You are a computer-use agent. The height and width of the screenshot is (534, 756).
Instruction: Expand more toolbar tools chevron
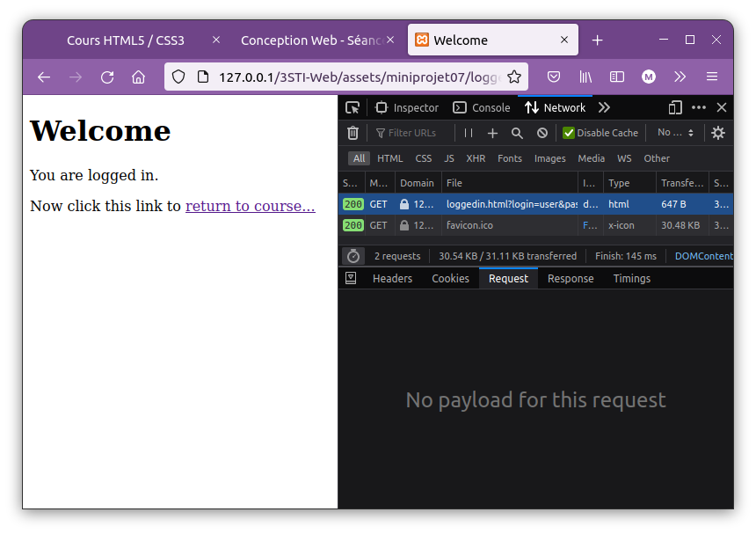point(680,77)
